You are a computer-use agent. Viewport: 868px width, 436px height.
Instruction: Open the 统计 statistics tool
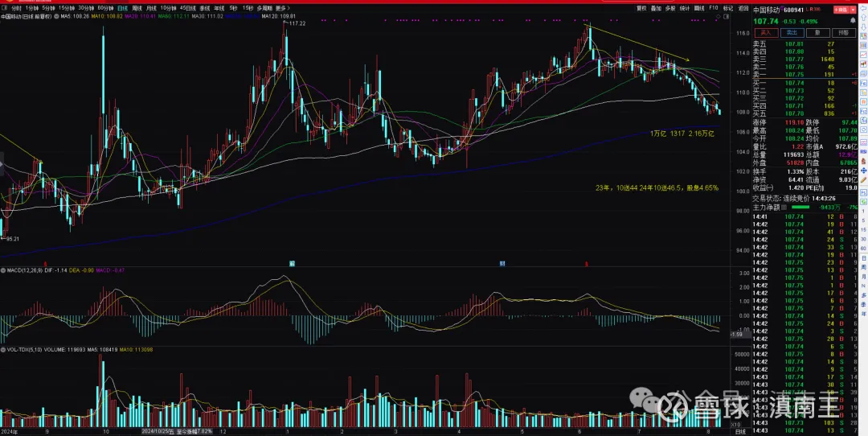(685, 8)
